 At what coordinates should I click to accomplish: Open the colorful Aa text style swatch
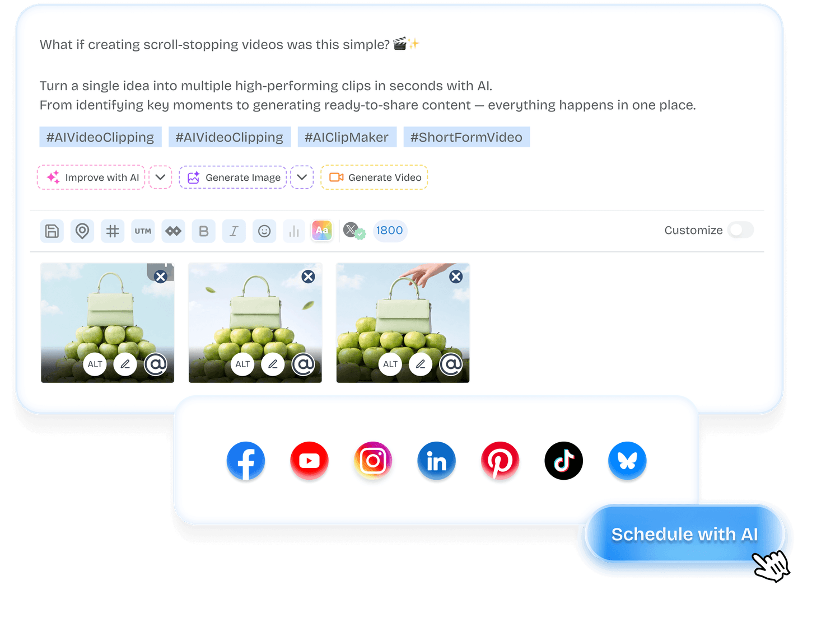pyautogui.click(x=322, y=231)
